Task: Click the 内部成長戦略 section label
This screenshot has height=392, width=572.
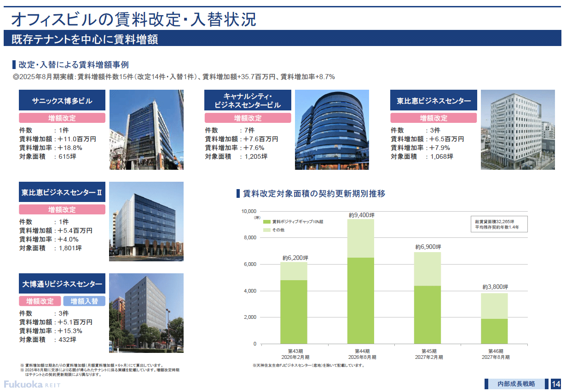Action: [x=516, y=384]
